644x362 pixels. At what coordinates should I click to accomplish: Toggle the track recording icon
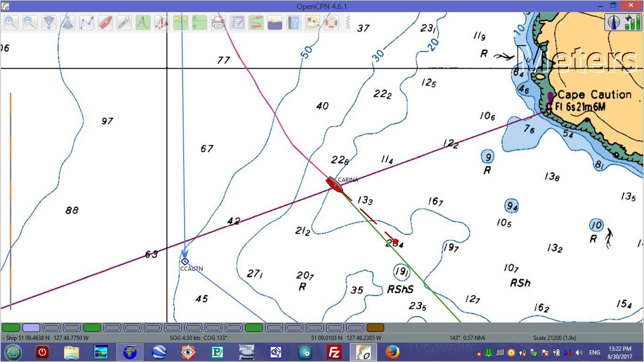pos(256,23)
